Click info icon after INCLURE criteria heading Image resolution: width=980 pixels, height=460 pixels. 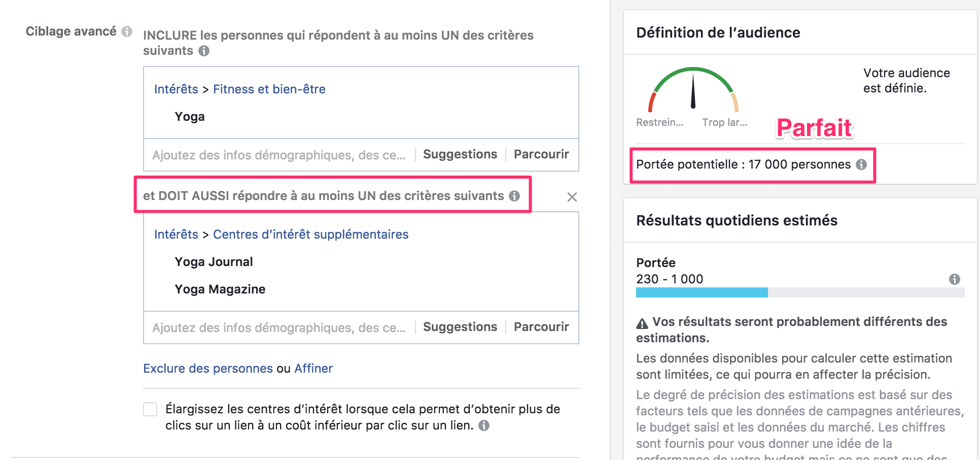204,51
